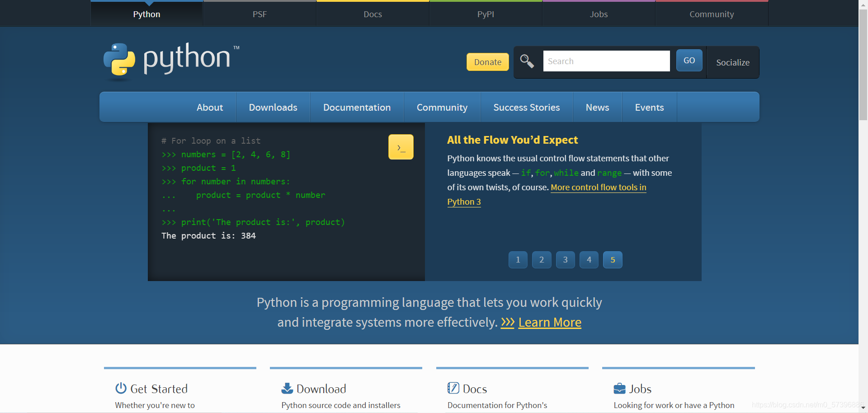Screen dimensions: 868x413
Task: Click the magnifying glass search icon
Action: 527,61
